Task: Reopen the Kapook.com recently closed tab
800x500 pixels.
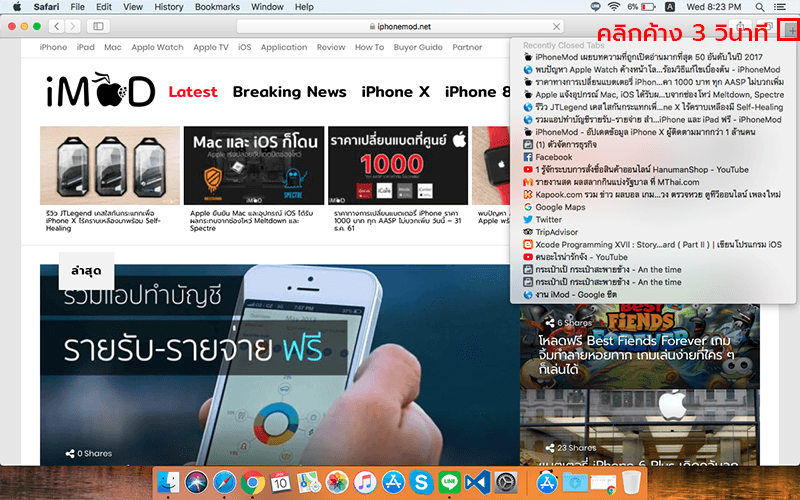Action: click(x=653, y=194)
